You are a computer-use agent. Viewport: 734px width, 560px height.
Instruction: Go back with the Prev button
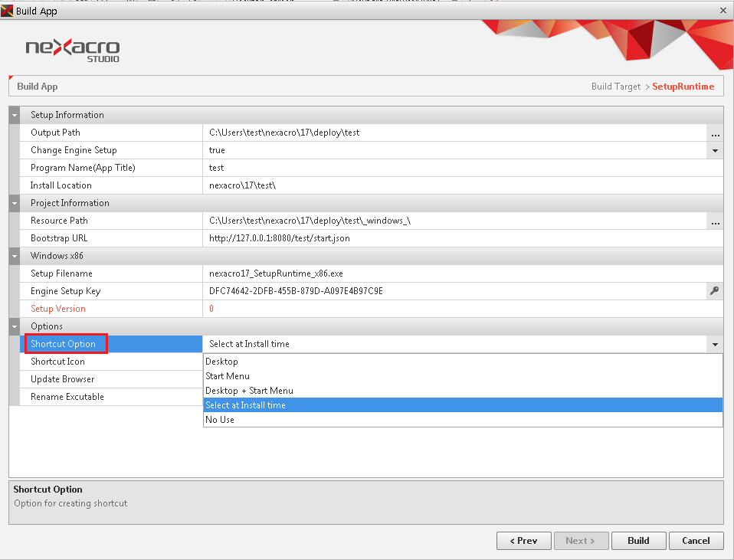click(523, 541)
